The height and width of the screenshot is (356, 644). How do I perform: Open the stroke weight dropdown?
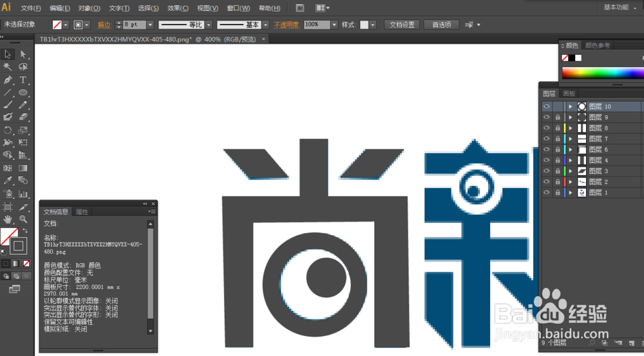coord(150,24)
